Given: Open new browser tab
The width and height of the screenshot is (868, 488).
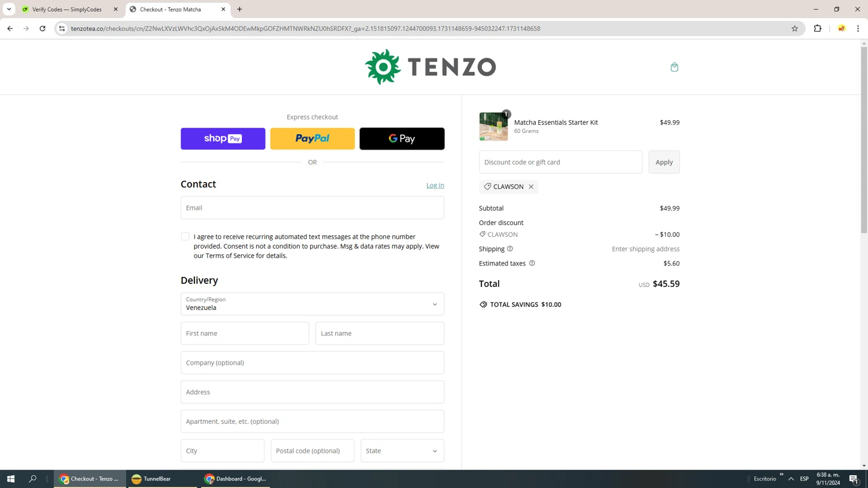Looking at the screenshot, I should (240, 9).
